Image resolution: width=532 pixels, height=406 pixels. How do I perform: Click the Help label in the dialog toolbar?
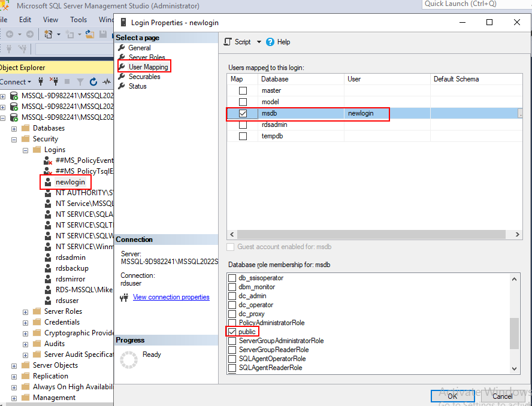click(283, 42)
